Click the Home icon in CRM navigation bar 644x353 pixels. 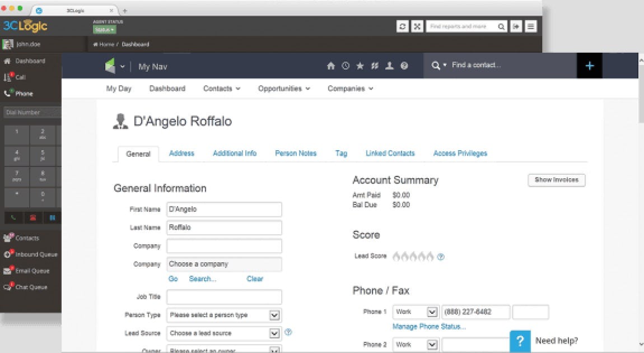[331, 66]
